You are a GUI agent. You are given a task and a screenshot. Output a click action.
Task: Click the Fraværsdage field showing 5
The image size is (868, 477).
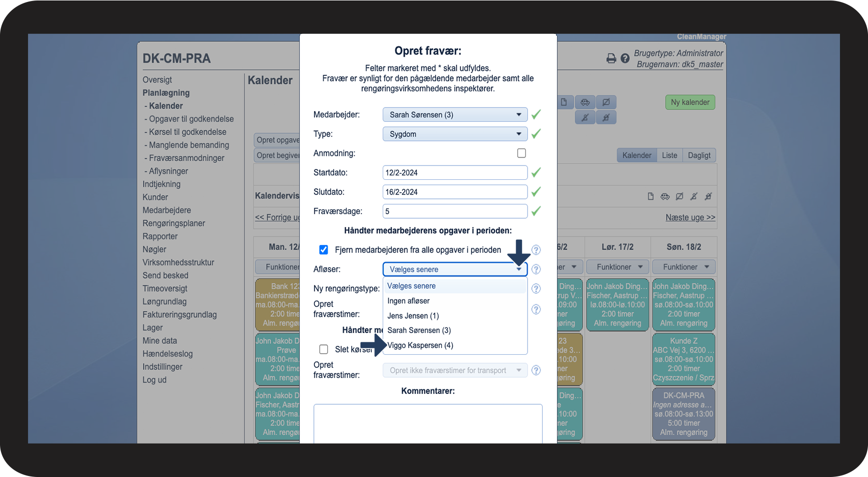tap(455, 211)
